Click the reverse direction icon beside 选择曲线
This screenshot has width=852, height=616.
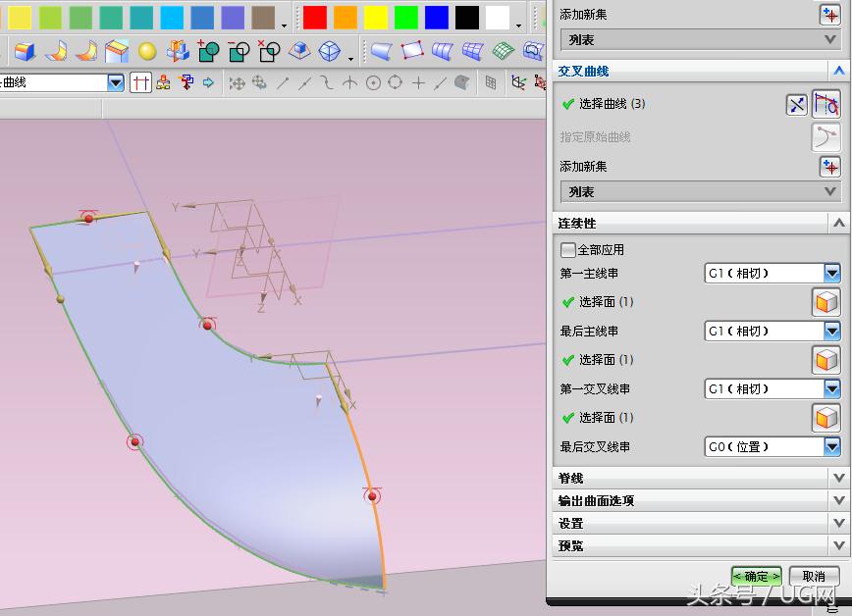(795, 104)
